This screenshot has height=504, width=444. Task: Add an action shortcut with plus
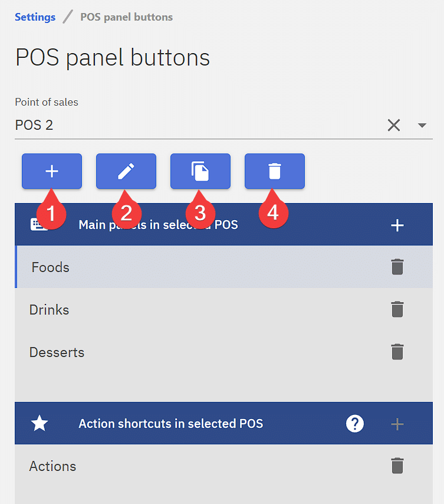[397, 424]
